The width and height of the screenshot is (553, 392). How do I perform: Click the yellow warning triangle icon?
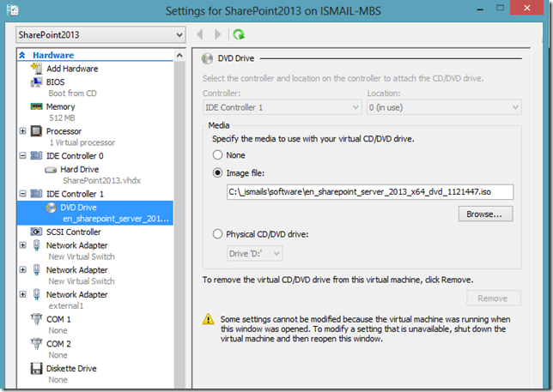click(x=208, y=319)
